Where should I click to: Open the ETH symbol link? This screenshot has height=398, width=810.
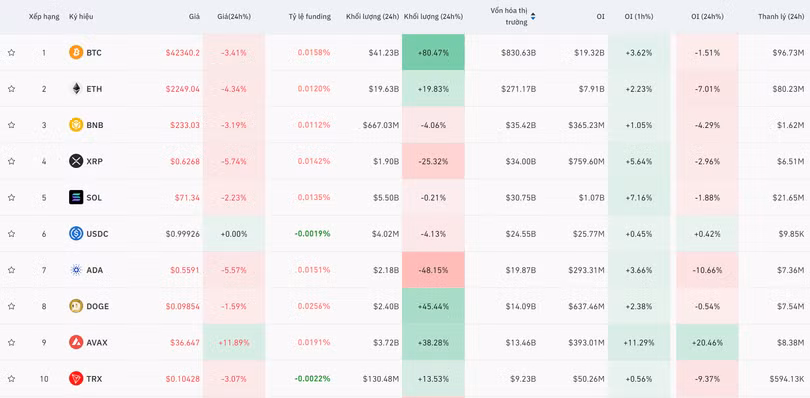(x=94, y=89)
